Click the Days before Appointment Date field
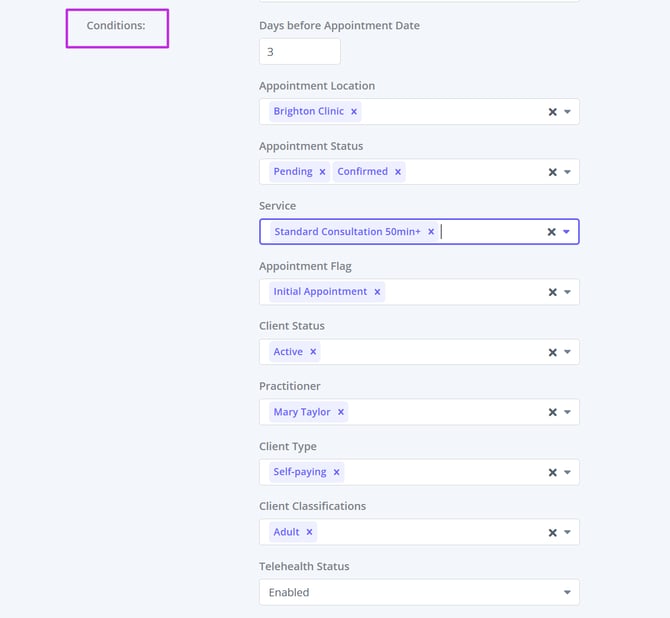This screenshot has height=618, width=670. point(299,51)
